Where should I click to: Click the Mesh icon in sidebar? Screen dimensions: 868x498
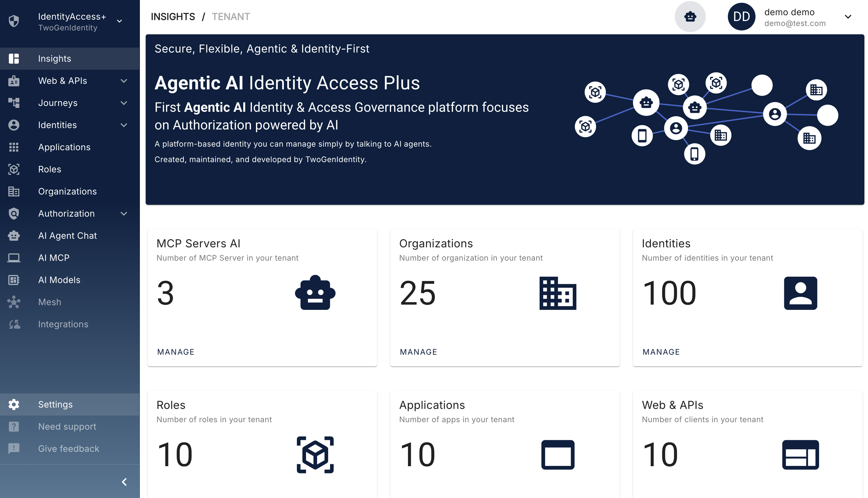14,302
